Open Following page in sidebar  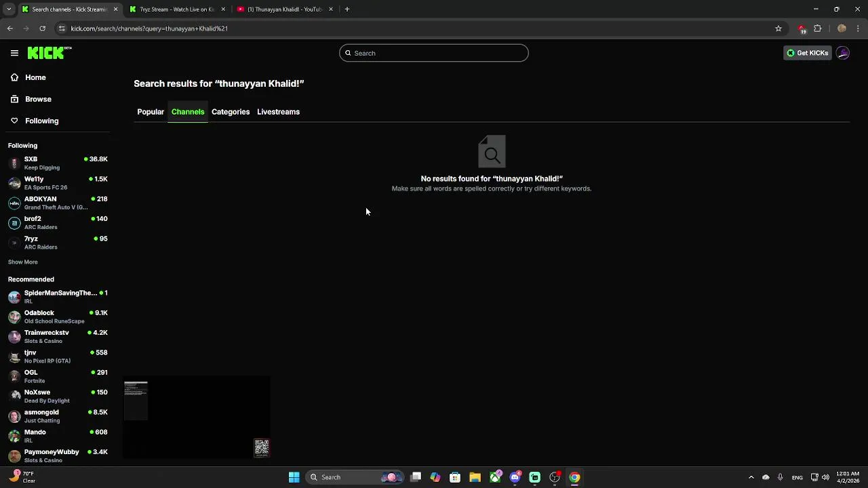[x=41, y=121]
